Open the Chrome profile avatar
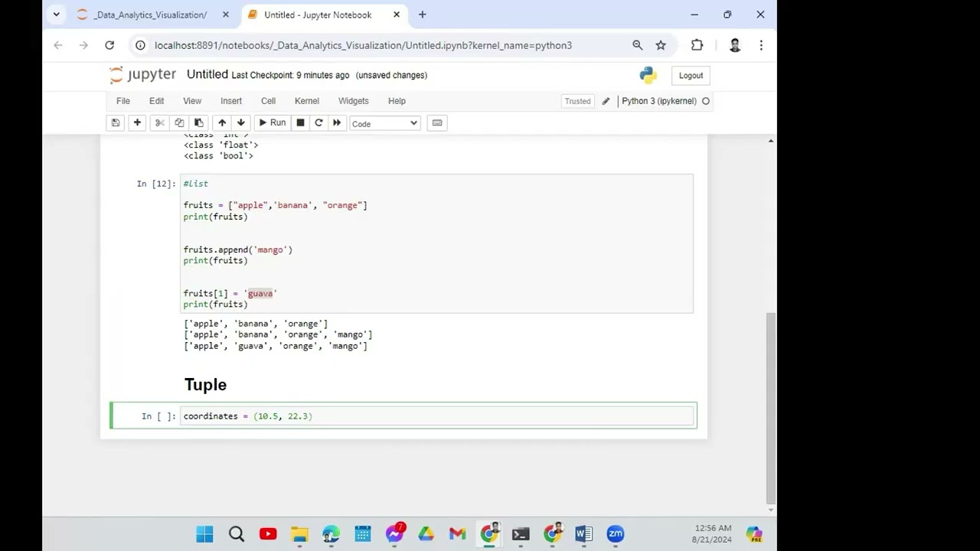 [735, 45]
